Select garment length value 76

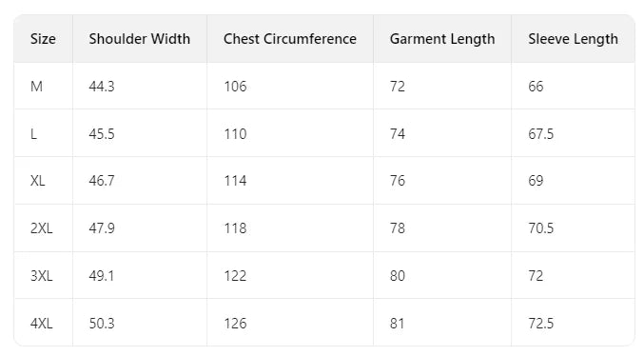(x=398, y=181)
